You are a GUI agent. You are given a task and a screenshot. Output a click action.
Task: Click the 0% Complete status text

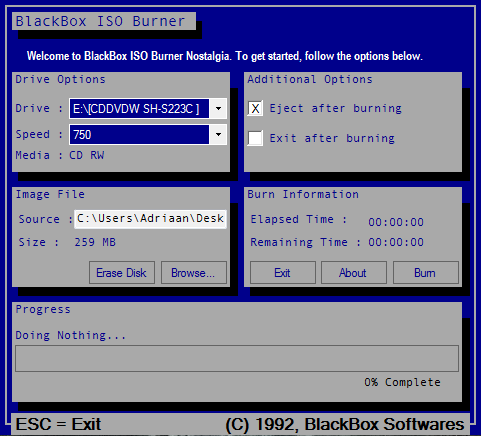(402, 382)
